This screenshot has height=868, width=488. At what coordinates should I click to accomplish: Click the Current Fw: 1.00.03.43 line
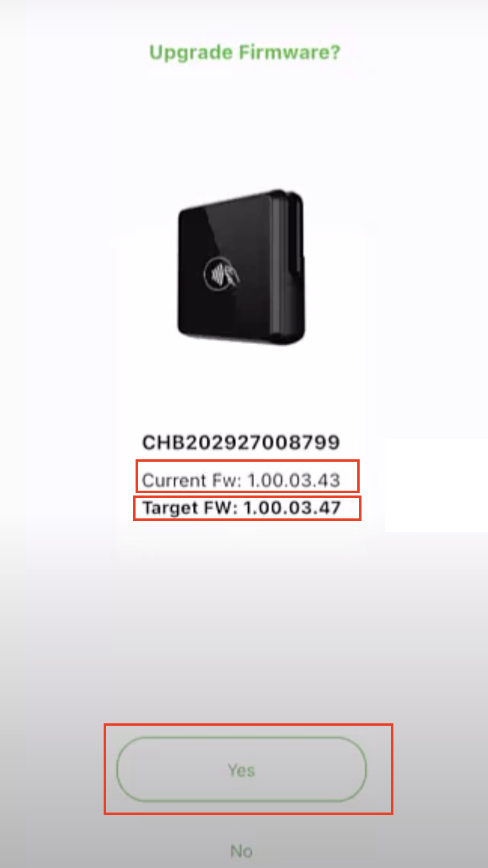click(x=241, y=480)
